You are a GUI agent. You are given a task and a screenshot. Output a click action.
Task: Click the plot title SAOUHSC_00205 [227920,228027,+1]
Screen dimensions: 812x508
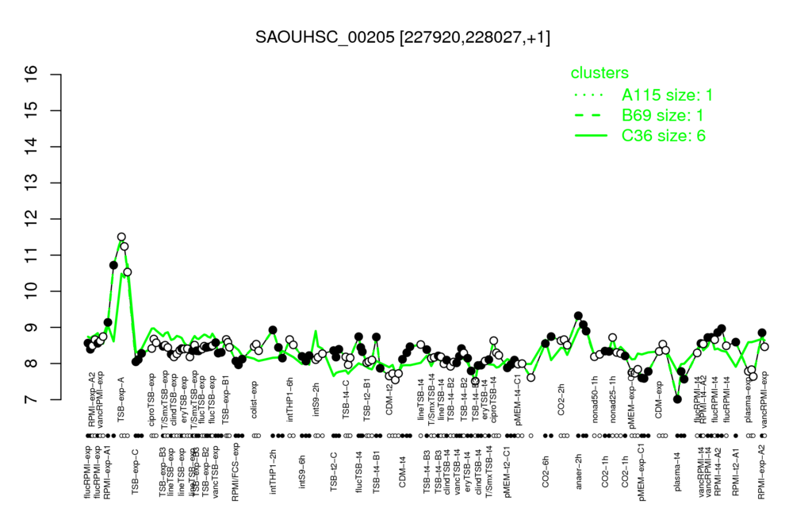(402, 37)
